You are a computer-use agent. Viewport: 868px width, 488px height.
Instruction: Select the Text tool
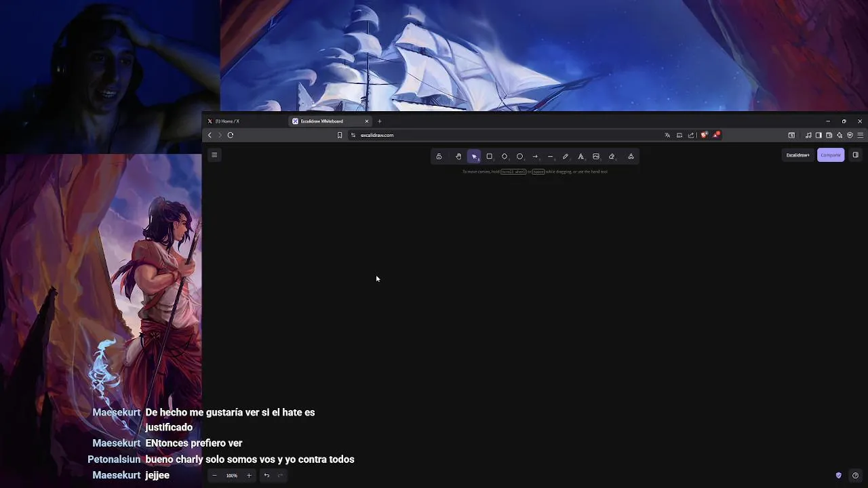[x=580, y=157]
